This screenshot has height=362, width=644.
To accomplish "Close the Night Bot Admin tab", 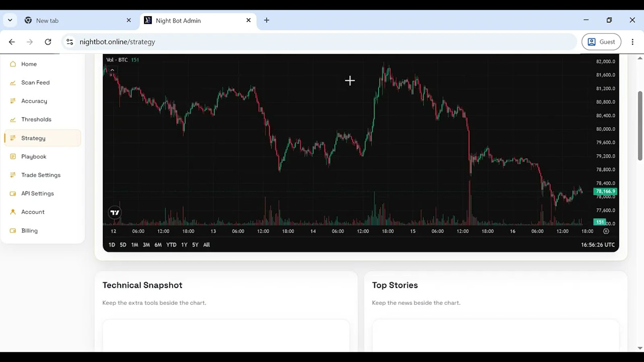I will click(x=248, y=20).
